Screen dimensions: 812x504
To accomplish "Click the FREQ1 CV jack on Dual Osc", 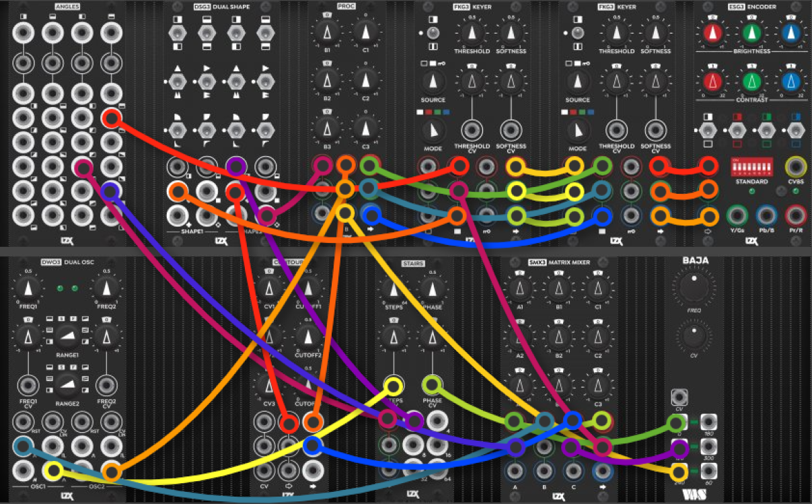I will pos(28,386).
